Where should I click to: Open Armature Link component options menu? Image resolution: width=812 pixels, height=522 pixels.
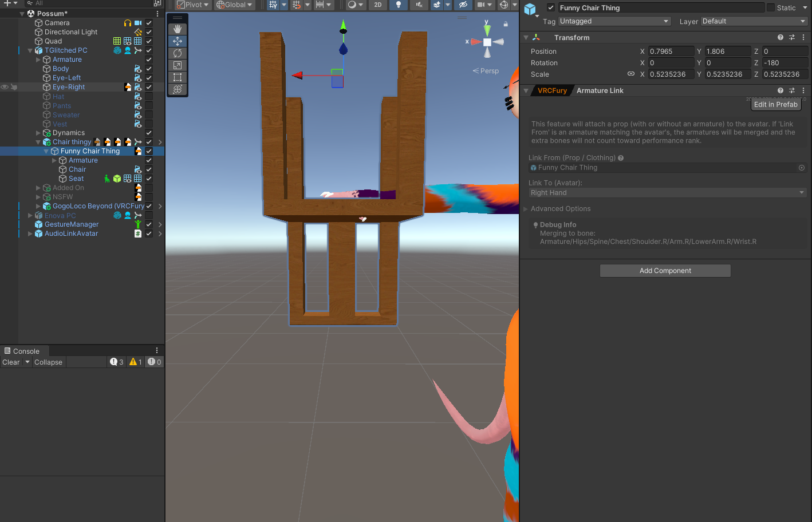pyautogui.click(x=803, y=90)
